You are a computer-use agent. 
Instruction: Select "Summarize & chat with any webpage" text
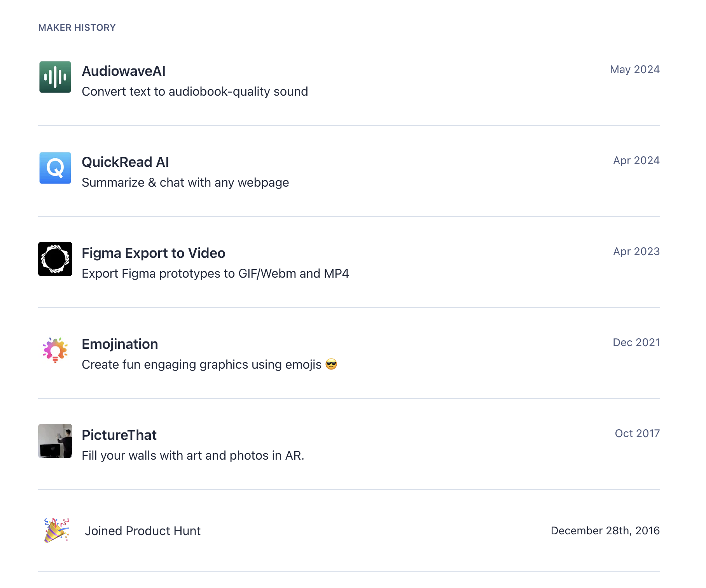(185, 182)
